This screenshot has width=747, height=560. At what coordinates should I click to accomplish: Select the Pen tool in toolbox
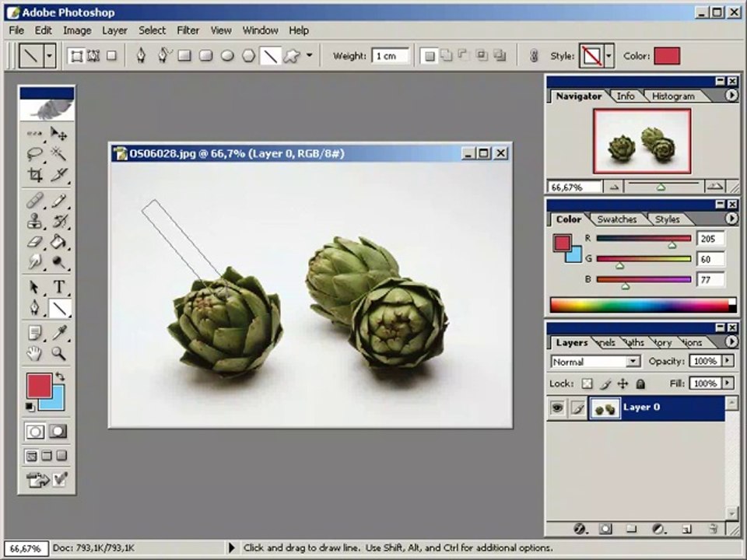pos(35,308)
